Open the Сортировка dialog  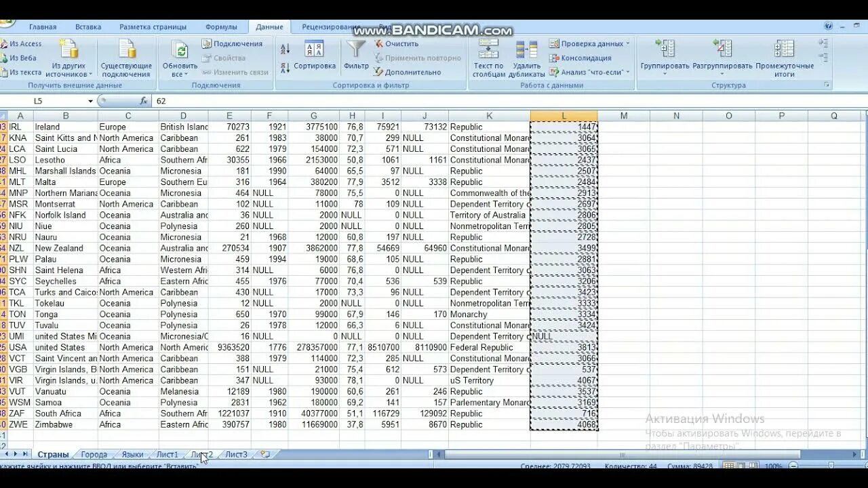[314, 56]
